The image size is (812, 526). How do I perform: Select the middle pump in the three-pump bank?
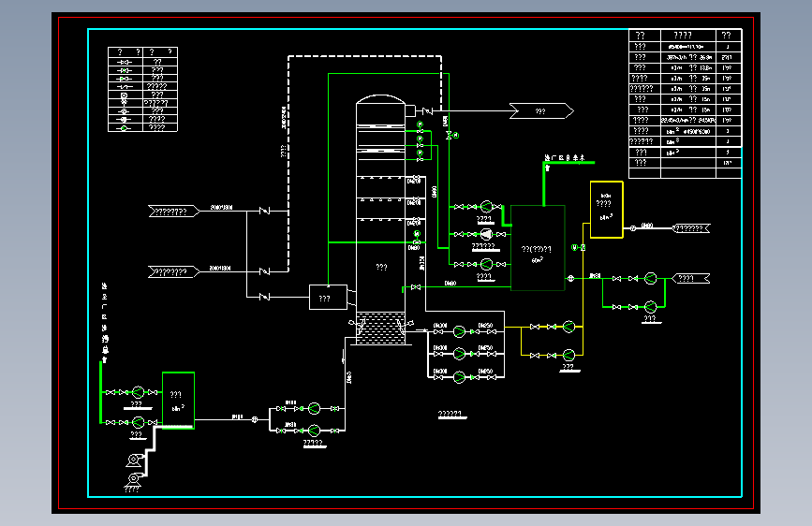[x=459, y=354]
